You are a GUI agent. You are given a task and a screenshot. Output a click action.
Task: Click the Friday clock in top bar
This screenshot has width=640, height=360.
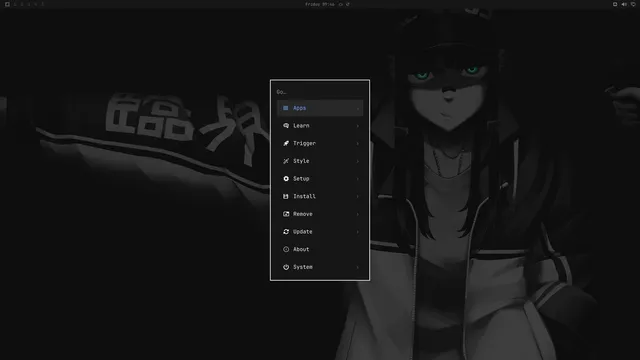tap(320, 4)
